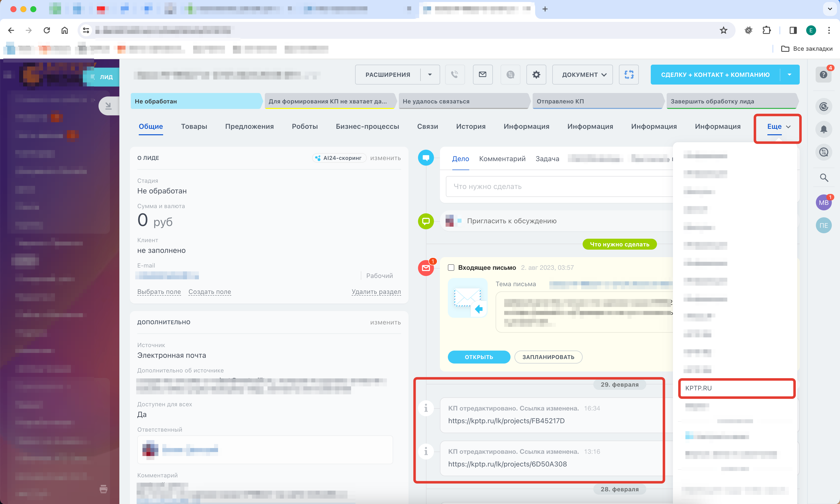This screenshot has height=504, width=840.
Task: Open the Комментарий tab in the timeline
Action: point(502,159)
